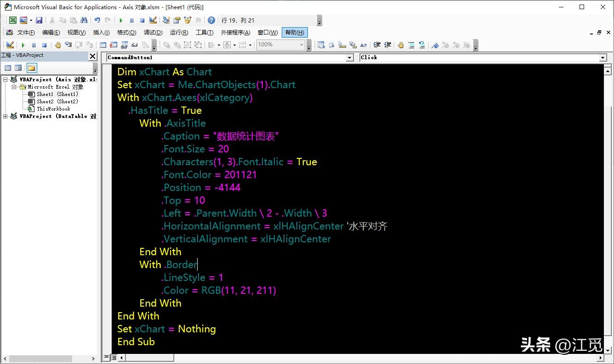Click the Paste toolbar icon

point(73,20)
